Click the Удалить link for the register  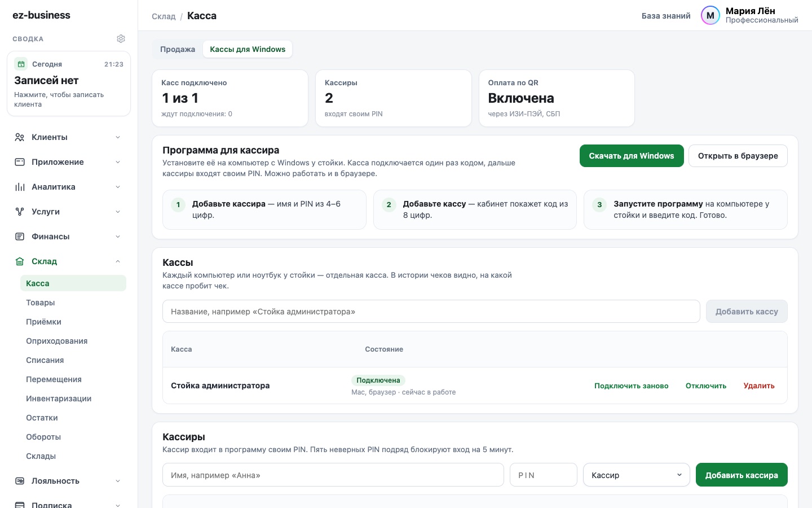(x=759, y=386)
